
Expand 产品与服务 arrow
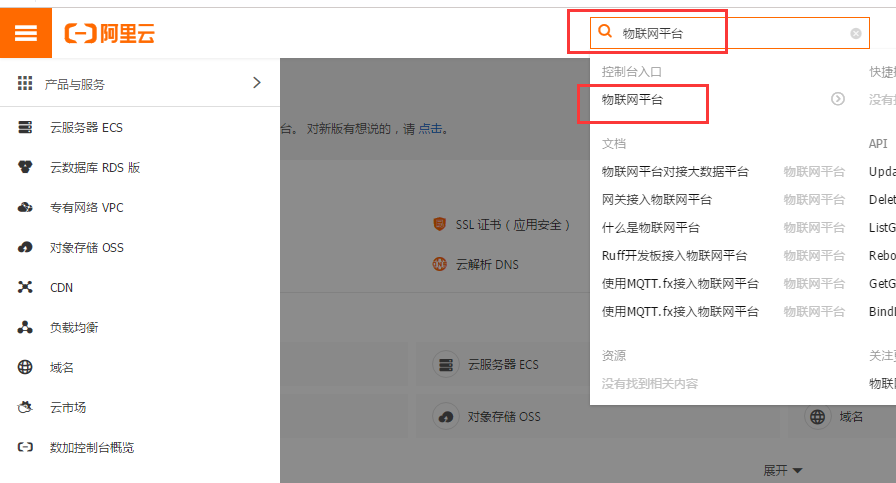257,83
